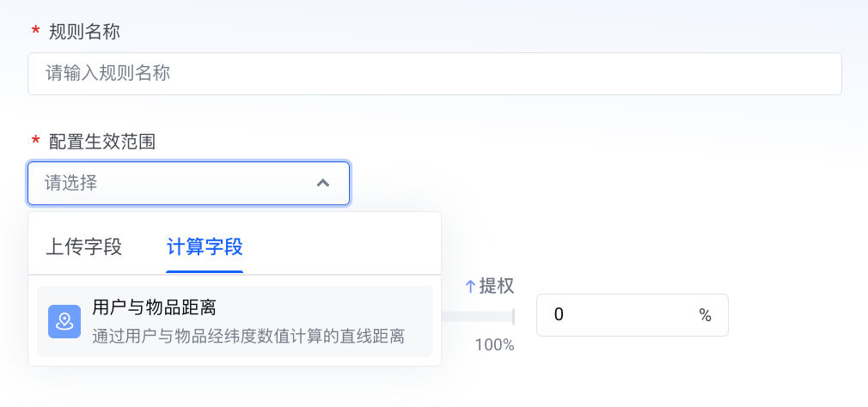Click the 规则名称 field label

[x=84, y=32]
